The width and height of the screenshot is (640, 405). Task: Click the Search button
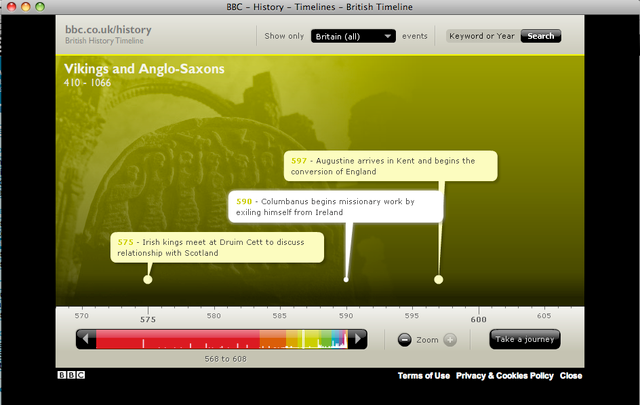click(x=541, y=36)
